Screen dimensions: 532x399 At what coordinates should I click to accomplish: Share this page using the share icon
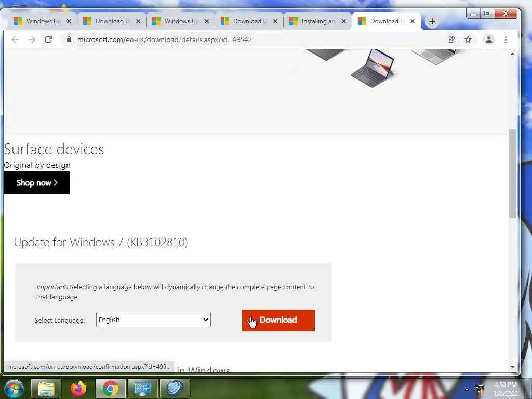[451, 39]
